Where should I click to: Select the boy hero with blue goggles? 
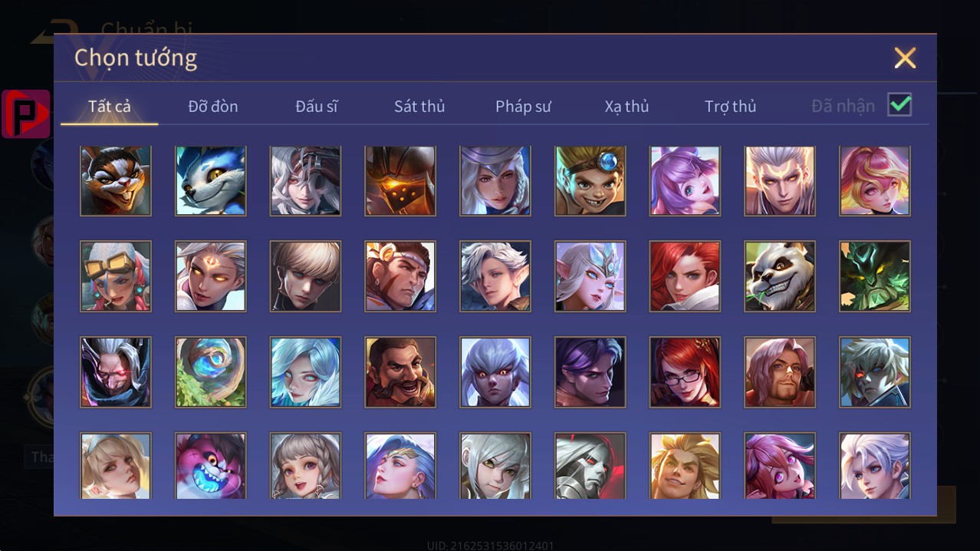[590, 181]
